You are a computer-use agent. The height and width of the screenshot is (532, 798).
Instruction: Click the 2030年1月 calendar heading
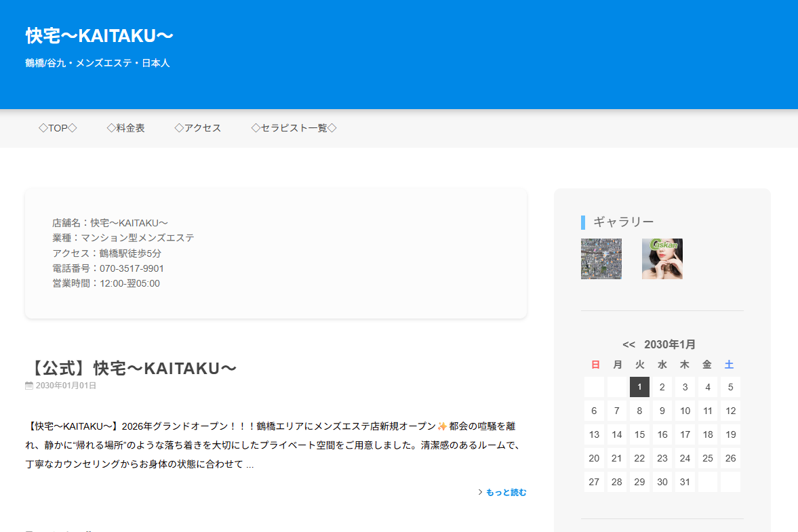click(670, 345)
